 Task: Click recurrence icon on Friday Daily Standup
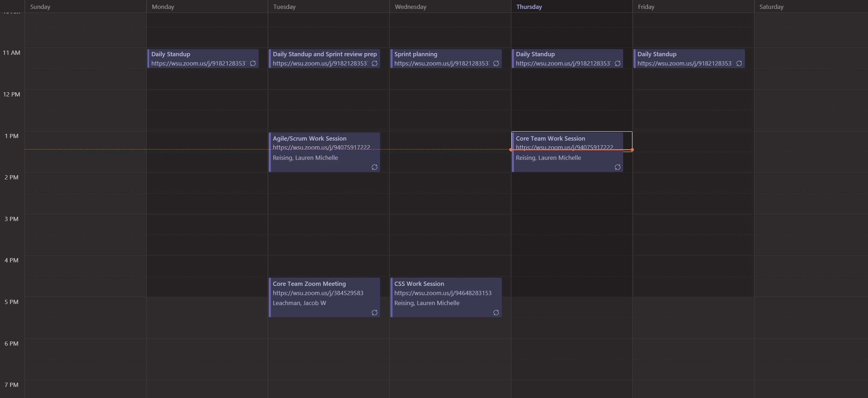point(739,63)
